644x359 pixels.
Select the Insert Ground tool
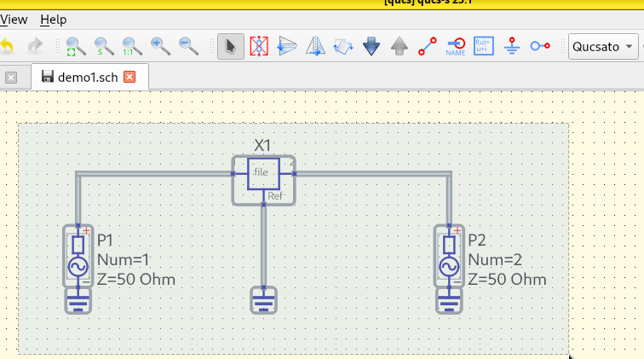[512, 46]
